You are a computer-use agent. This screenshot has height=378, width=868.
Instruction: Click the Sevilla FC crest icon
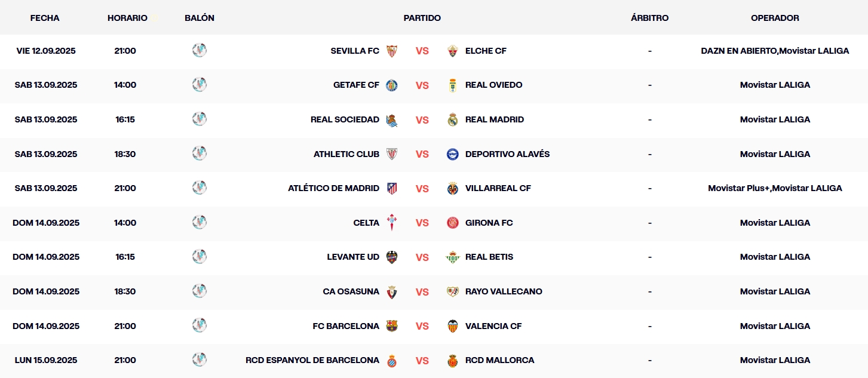click(x=392, y=51)
